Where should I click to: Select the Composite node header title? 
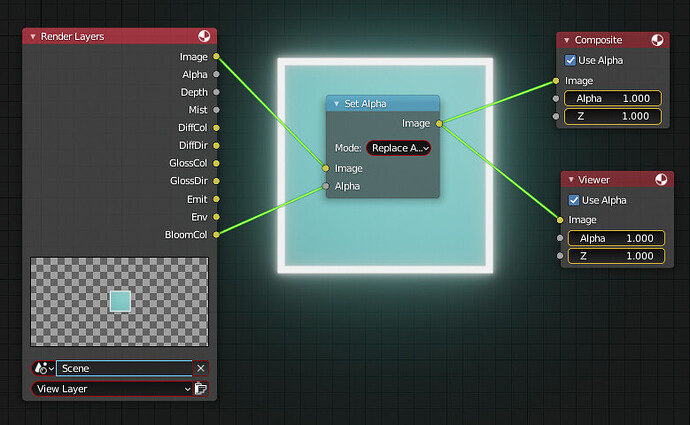(x=598, y=40)
